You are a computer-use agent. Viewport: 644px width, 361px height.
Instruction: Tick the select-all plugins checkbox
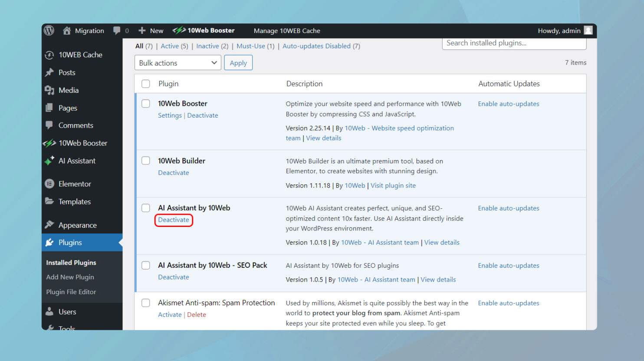coord(146,84)
